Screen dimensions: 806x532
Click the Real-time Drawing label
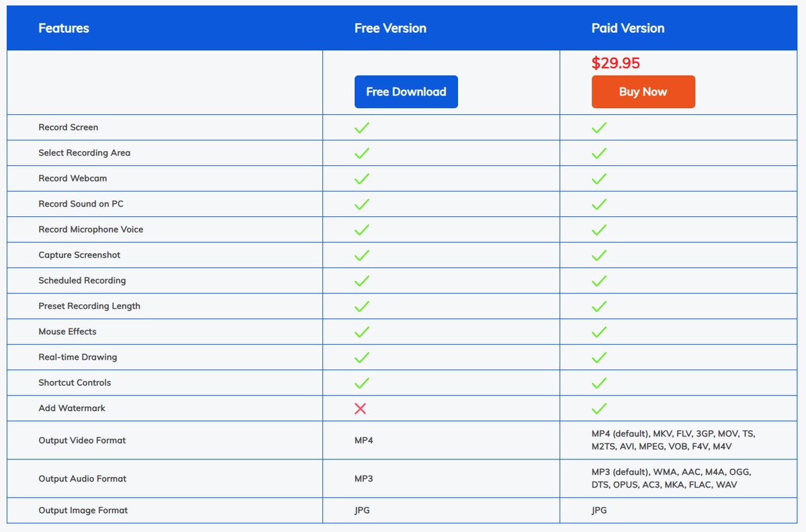(78, 357)
